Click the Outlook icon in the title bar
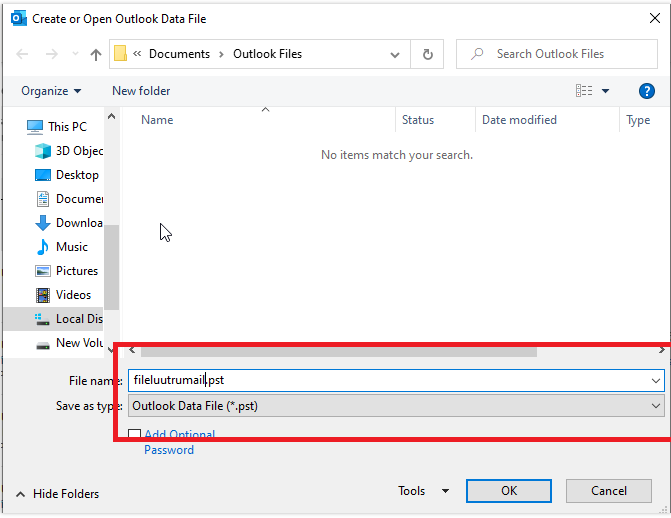Screen dimensions: 671x518 coord(19,19)
